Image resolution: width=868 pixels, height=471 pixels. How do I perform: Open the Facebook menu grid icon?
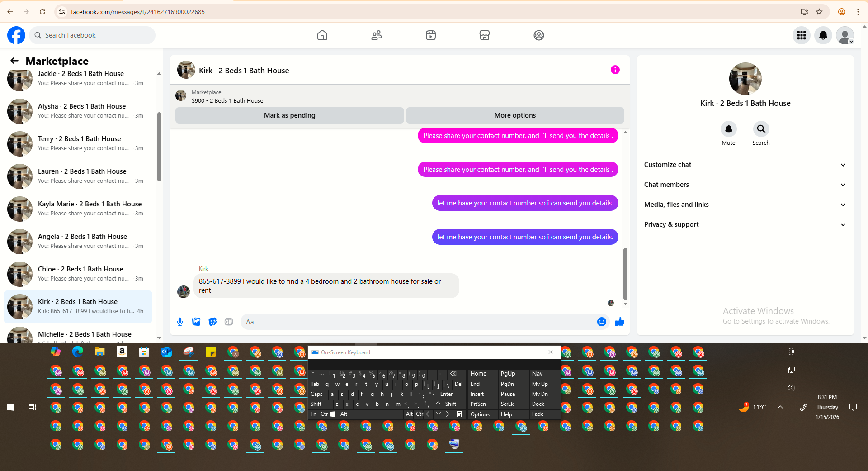[802, 35]
